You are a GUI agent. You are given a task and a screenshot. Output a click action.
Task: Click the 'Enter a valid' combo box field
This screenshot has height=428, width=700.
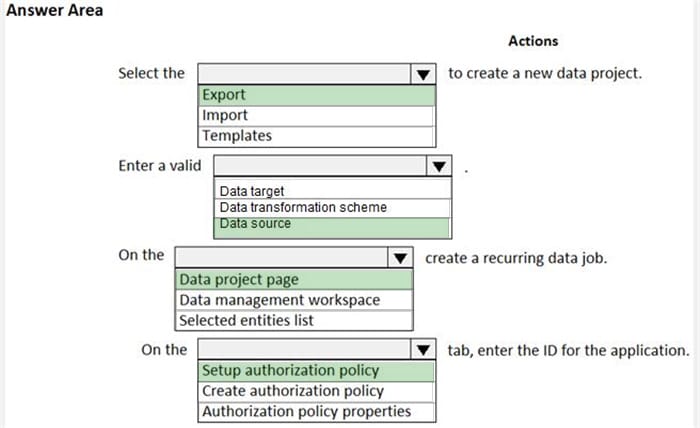point(319,166)
